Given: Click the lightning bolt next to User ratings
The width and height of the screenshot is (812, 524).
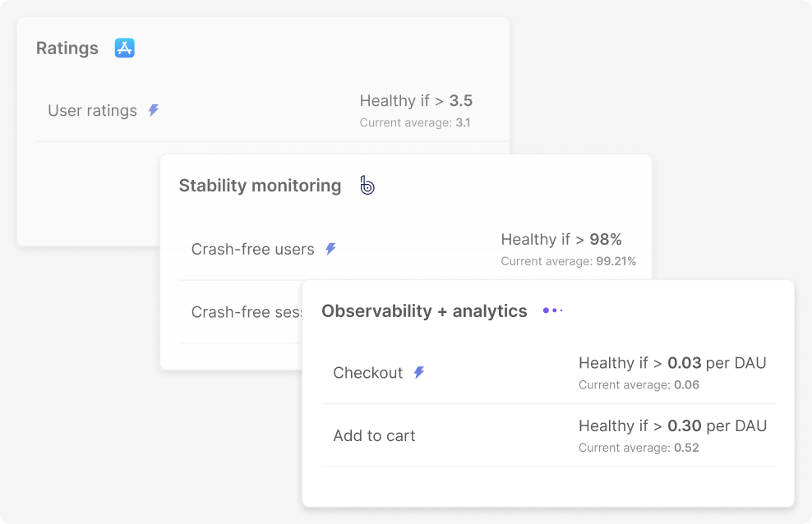Looking at the screenshot, I should click(154, 110).
